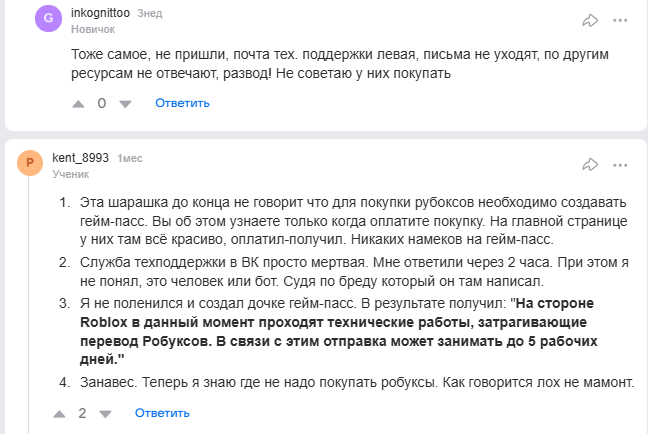The width and height of the screenshot is (648, 434).
Task: Reply to inkognittoo via Ответить
Action: click(x=182, y=103)
